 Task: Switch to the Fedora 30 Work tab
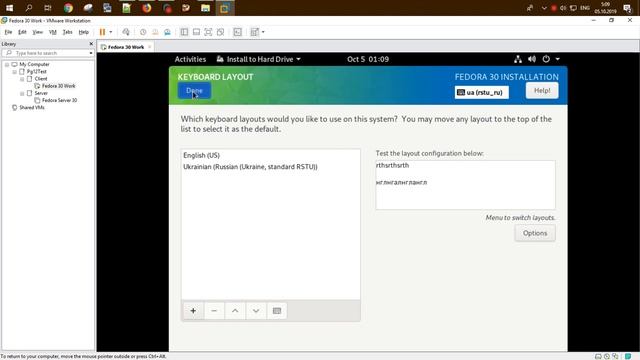tap(126, 47)
